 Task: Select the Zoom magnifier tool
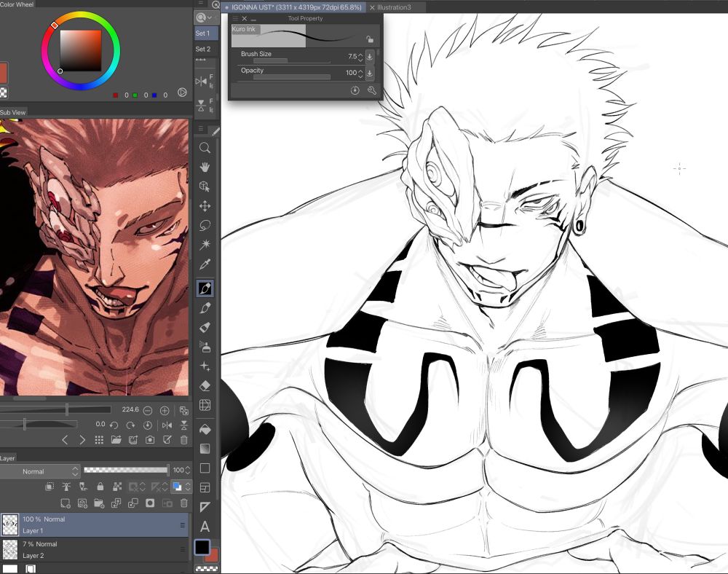(205, 148)
